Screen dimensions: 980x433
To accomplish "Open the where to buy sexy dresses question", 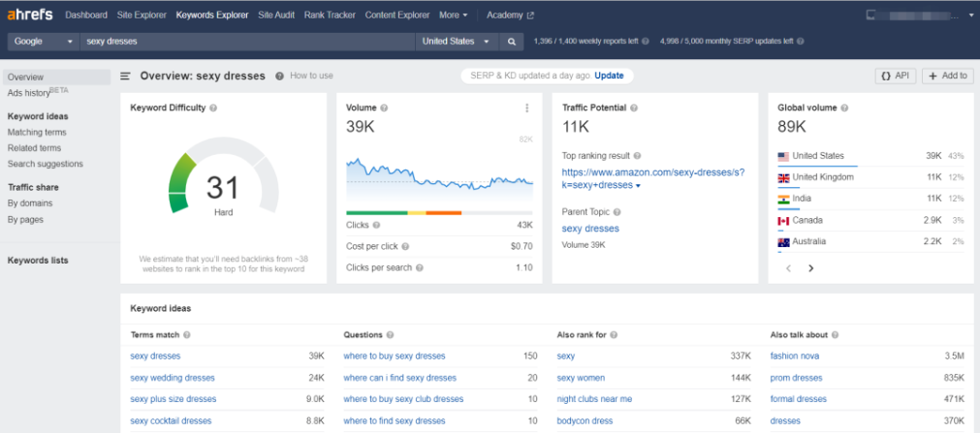I will click(x=395, y=356).
